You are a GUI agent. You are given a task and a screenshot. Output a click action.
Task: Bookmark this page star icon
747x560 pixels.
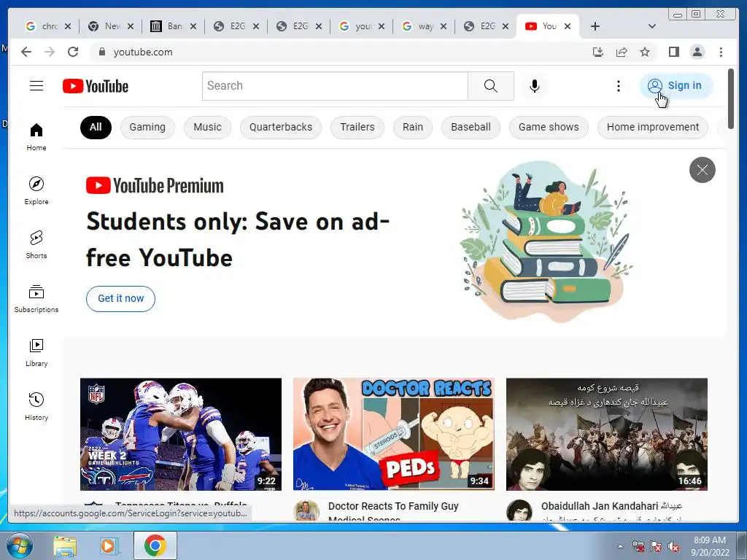pyautogui.click(x=645, y=52)
